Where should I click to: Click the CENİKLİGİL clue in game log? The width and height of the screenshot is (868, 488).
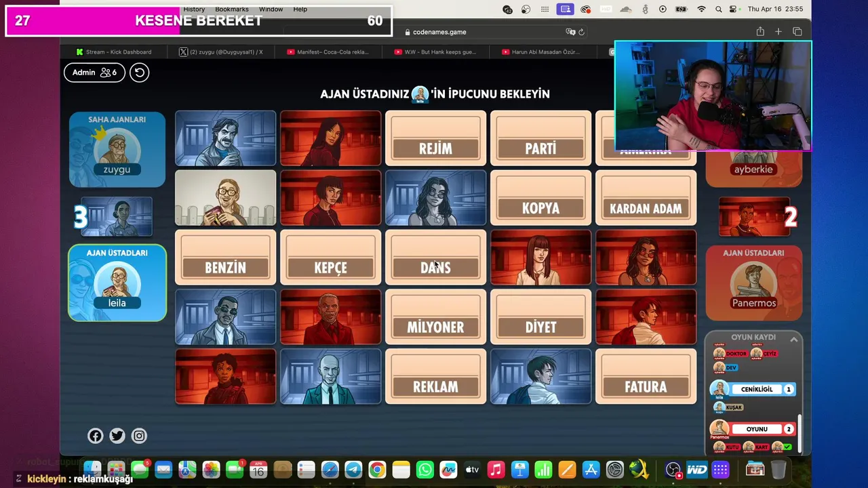click(x=757, y=389)
